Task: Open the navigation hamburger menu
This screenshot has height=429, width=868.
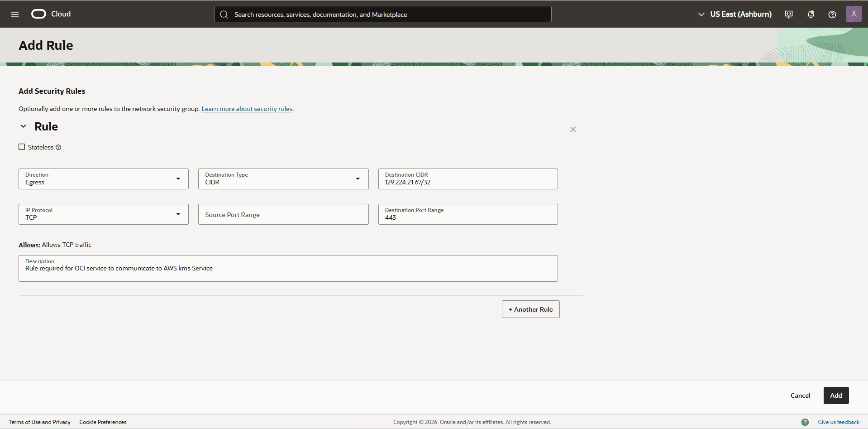Action: click(15, 14)
